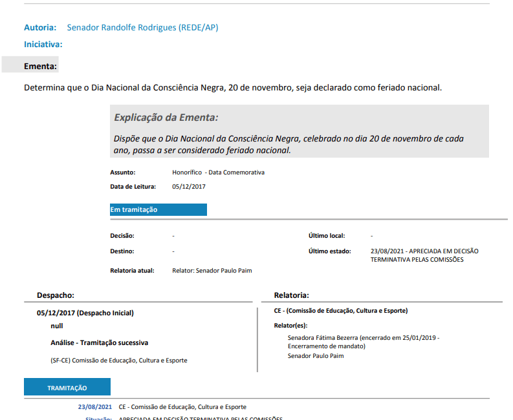The image size is (513, 420).
Task: Click the 23/08/2021 tramitação date
Action: tap(94, 407)
